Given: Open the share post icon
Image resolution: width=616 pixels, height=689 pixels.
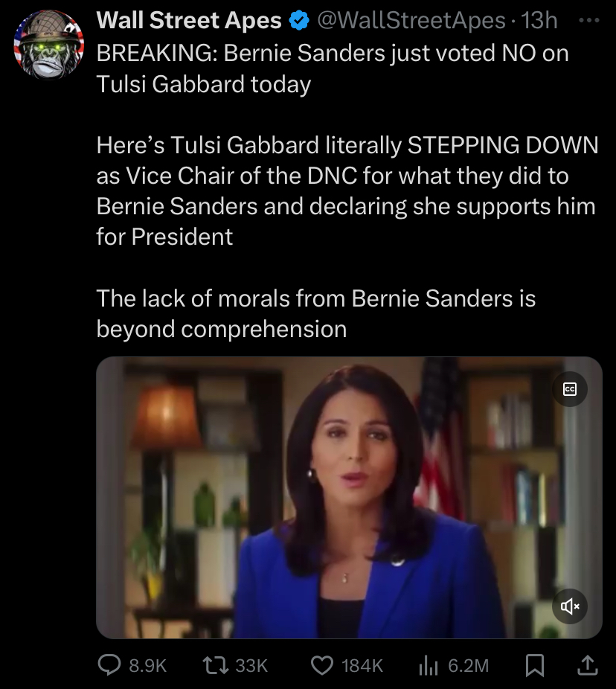Looking at the screenshot, I should (x=588, y=665).
